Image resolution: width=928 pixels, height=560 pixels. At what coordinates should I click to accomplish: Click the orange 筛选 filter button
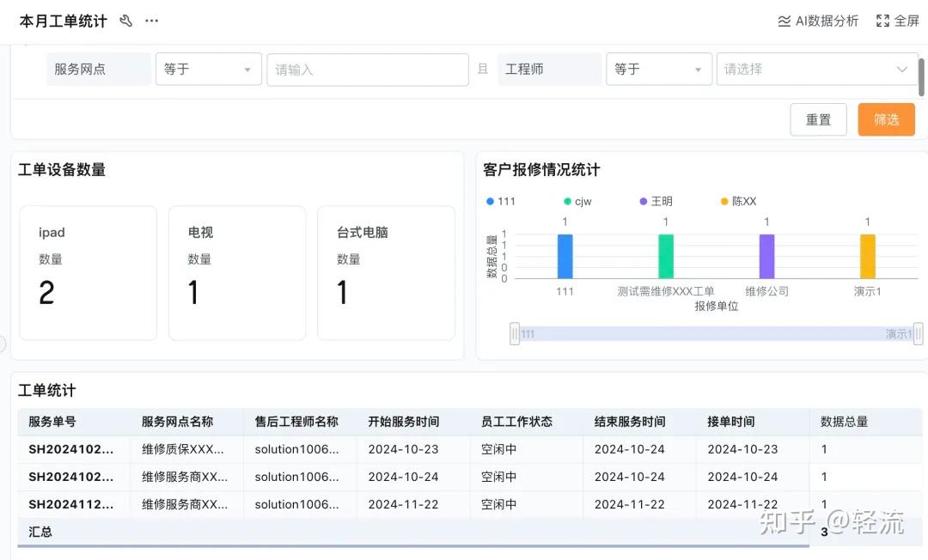pyautogui.click(x=886, y=119)
